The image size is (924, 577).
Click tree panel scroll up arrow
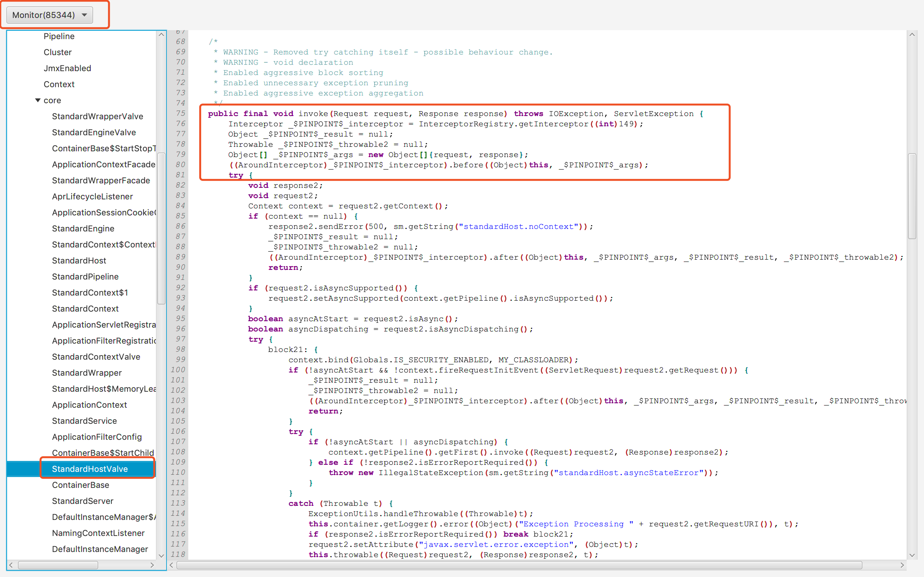point(161,35)
